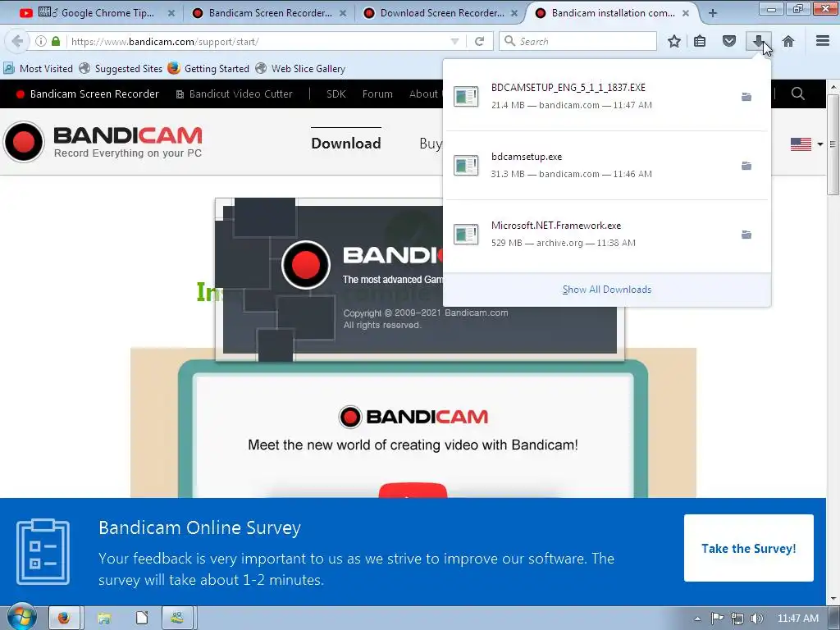The image size is (840, 630).
Task: Open Windows Explorer from the taskbar
Action: (104, 619)
